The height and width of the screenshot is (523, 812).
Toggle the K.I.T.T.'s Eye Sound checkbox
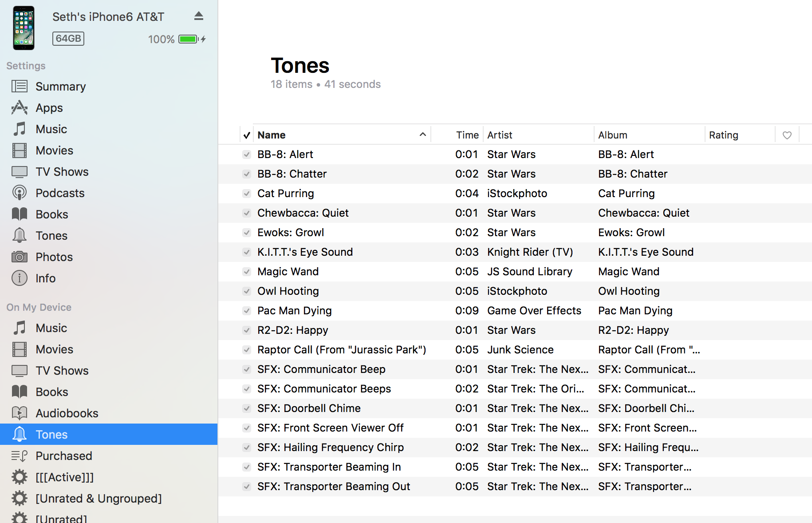pos(247,252)
